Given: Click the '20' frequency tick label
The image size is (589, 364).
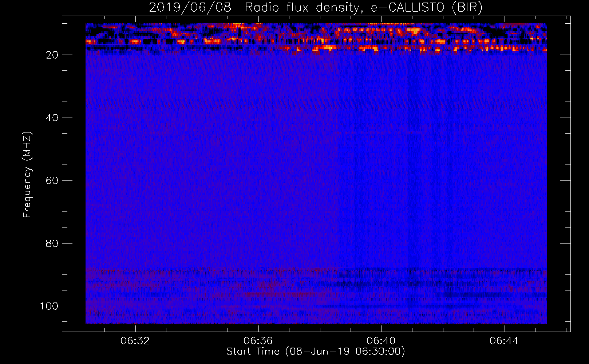Looking at the screenshot, I should pyautogui.click(x=52, y=55).
